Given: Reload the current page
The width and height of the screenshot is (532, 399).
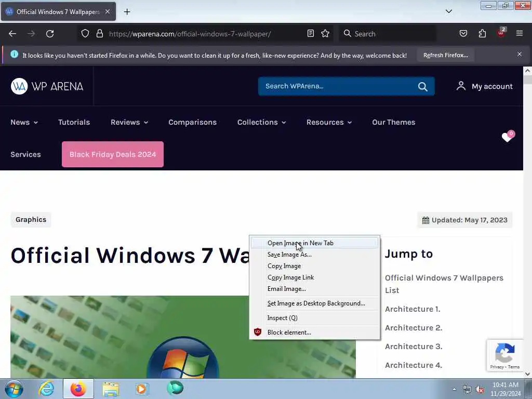Looking at the screenshot, I should point(50,34).
